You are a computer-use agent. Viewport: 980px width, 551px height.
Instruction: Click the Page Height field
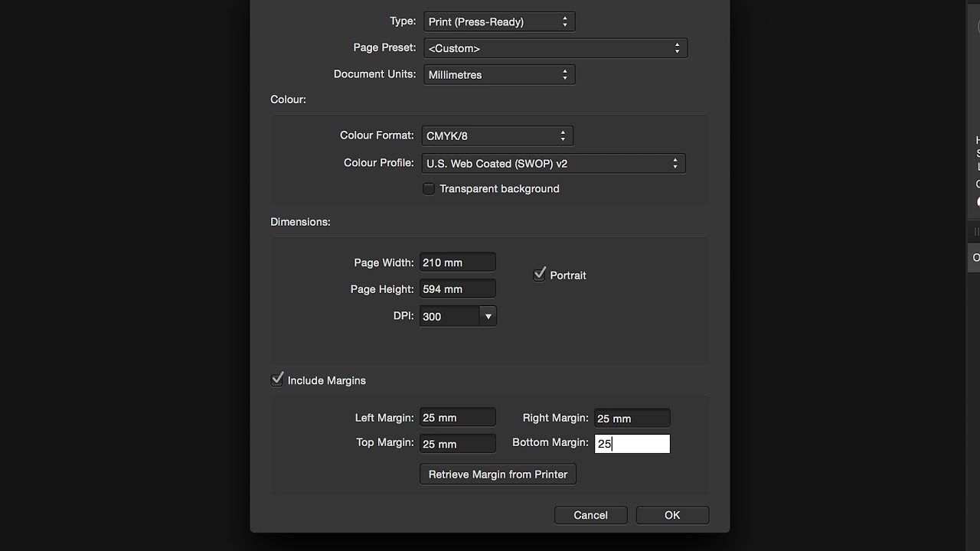458,289
